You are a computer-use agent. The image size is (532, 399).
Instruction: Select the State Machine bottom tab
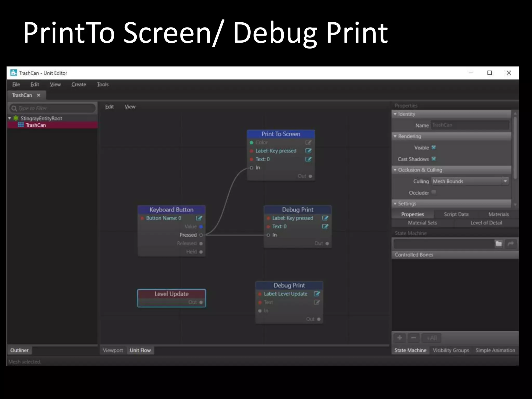click(410, 350)
